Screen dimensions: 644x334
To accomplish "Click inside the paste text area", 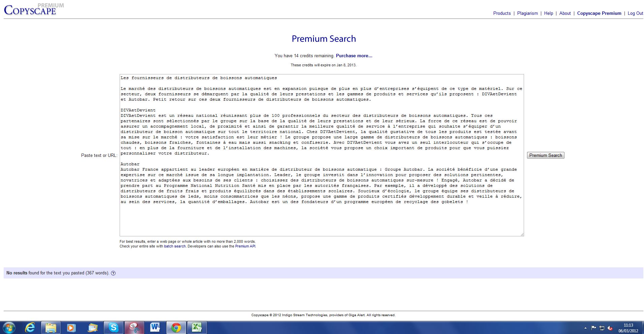I will click(x=321, y=219).
